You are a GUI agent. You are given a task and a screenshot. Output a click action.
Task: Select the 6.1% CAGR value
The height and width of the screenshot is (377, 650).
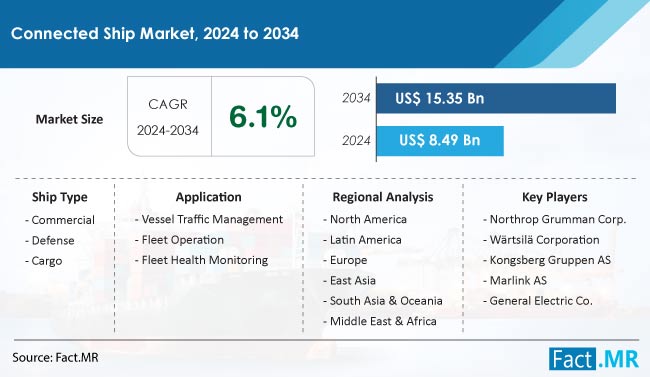click(x=263, y=117)
